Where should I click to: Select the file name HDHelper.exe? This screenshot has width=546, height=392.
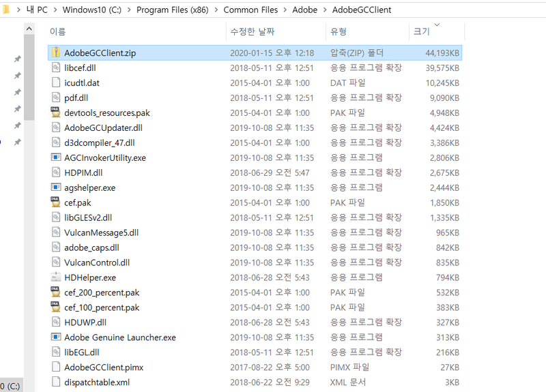(x=90, y=277)
